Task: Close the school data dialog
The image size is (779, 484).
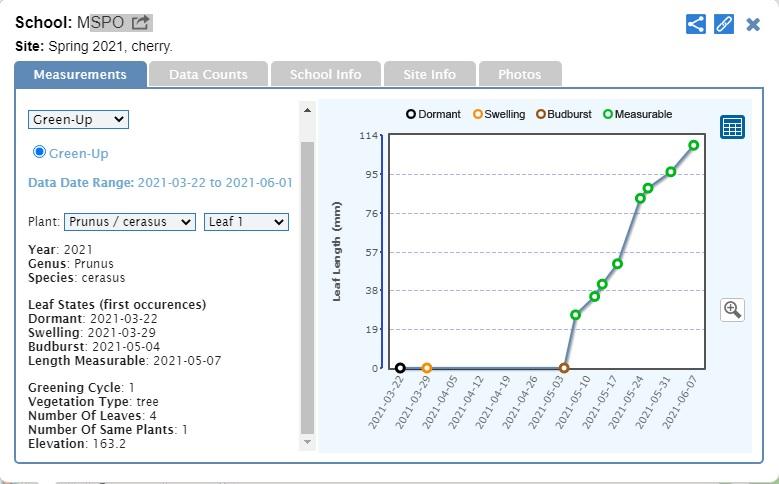Action: [x=753, y=24]
